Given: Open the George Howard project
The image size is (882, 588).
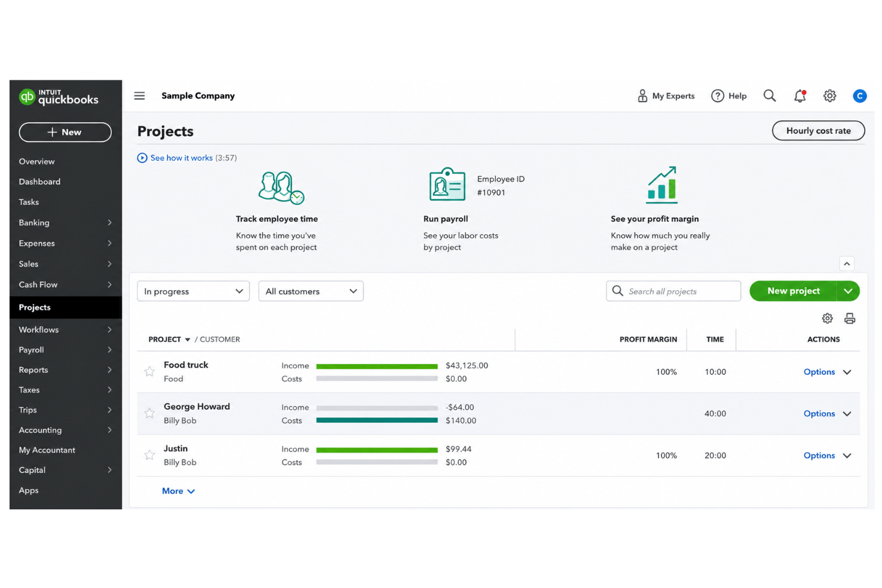Looking at the screenshot, I should [x=197, y=407].
